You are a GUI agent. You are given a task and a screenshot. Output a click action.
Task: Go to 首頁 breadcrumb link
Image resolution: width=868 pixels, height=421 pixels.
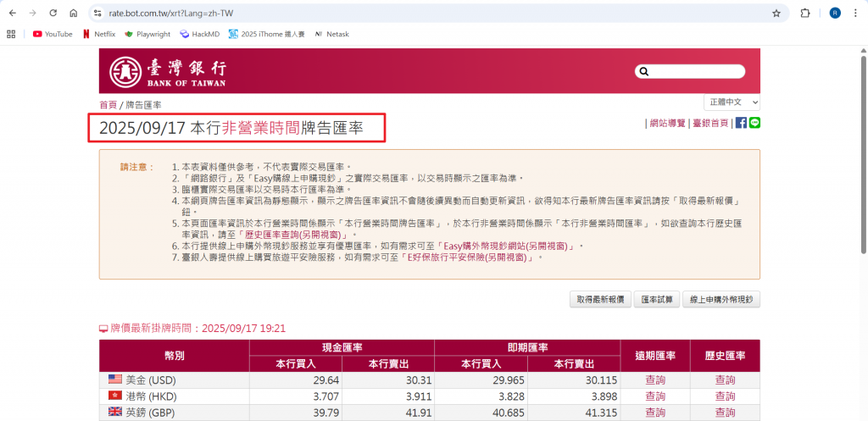point(108,104)
